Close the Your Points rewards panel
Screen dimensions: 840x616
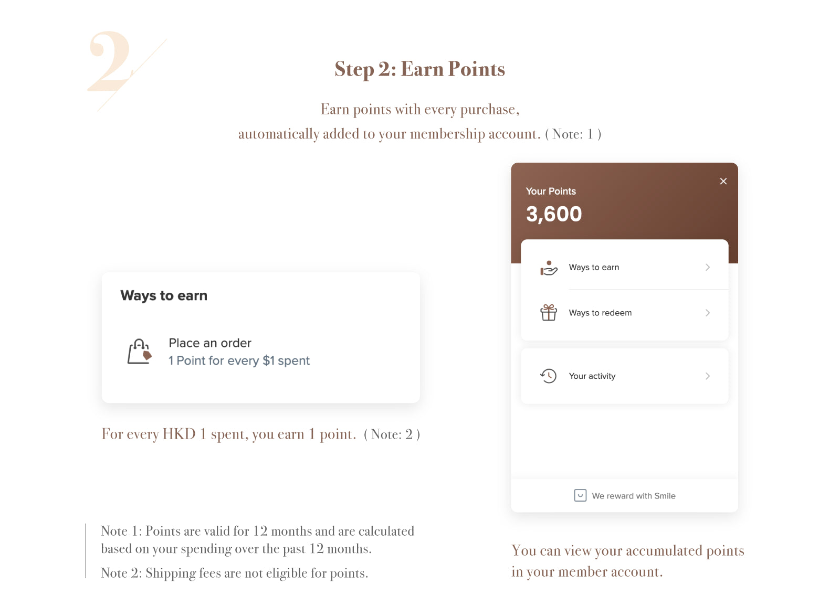(x=723, y=181)
